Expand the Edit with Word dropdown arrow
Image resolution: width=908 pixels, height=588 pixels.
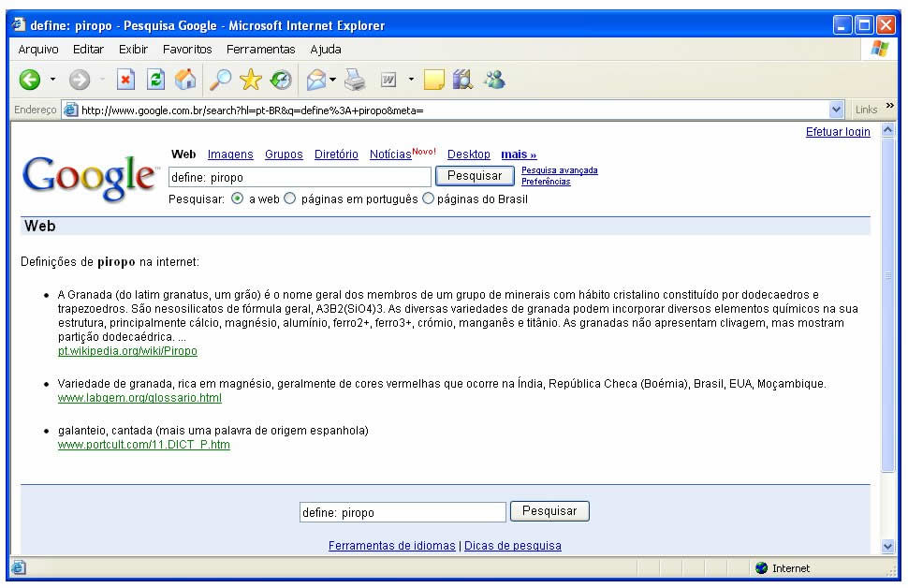[x=411, y=80]
